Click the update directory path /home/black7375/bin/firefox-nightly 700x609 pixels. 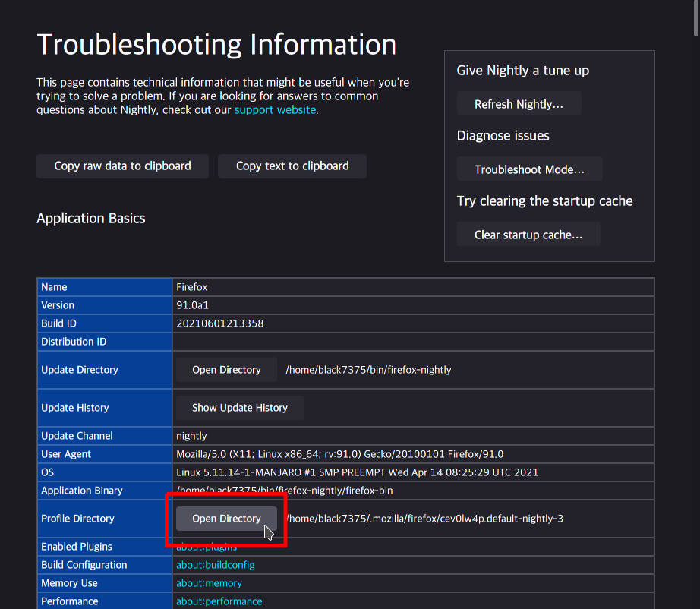[x=368, y=370]
